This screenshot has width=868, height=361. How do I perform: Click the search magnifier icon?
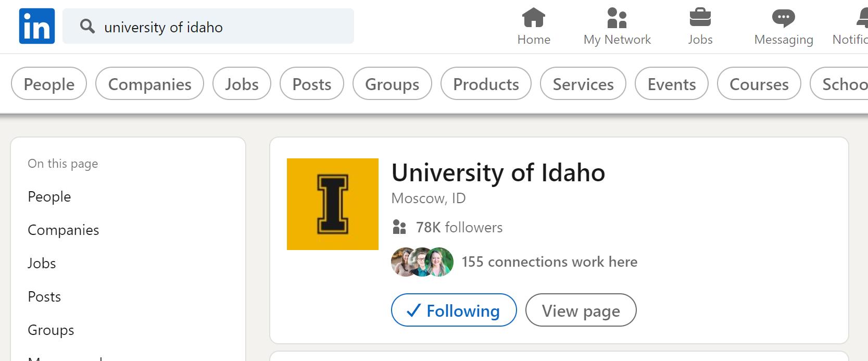tap(87, 27)
